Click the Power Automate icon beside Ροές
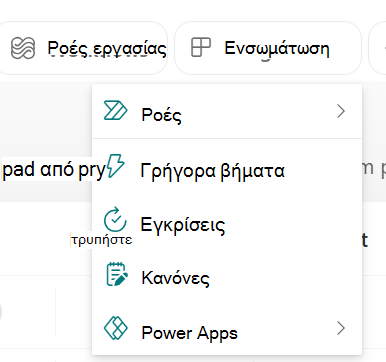Screen dimensions: 386x362 [115, 110]
